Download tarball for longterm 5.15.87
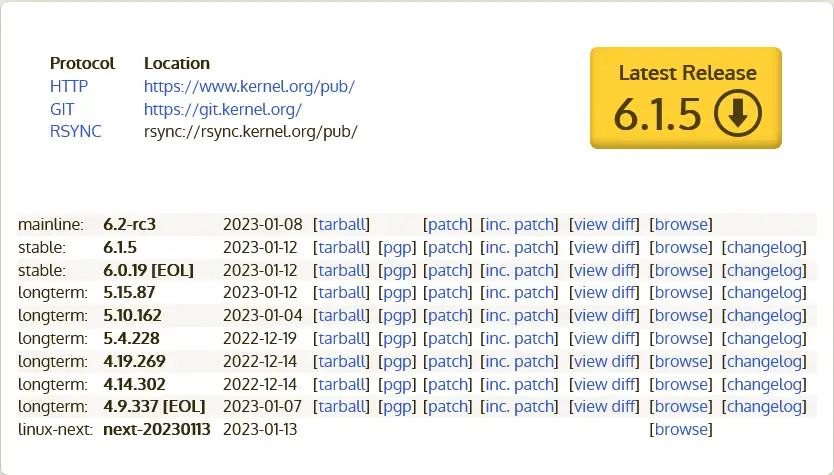The height and width of the screenshot is (475, 834). tap(341, 293)
